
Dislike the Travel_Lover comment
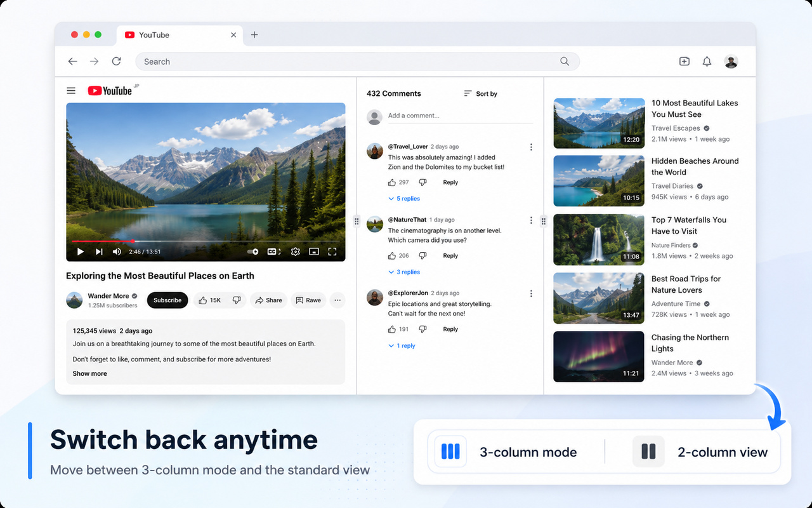tap(422, 182)
